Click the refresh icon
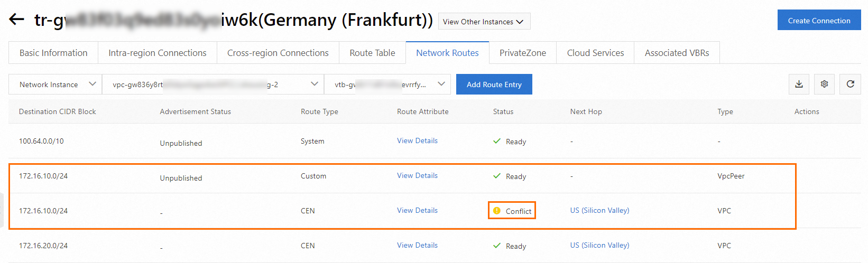Image resolution: width=868 pixels, height=263 pixels. 850,84
